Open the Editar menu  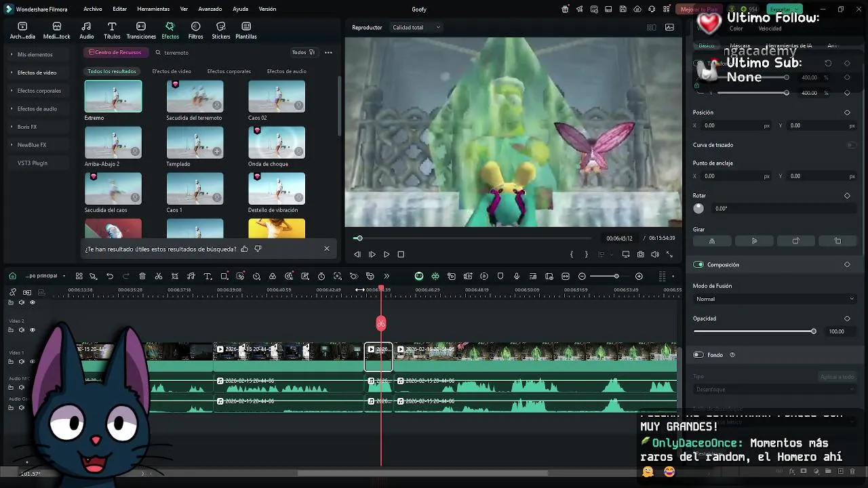[x=120, y=9]
